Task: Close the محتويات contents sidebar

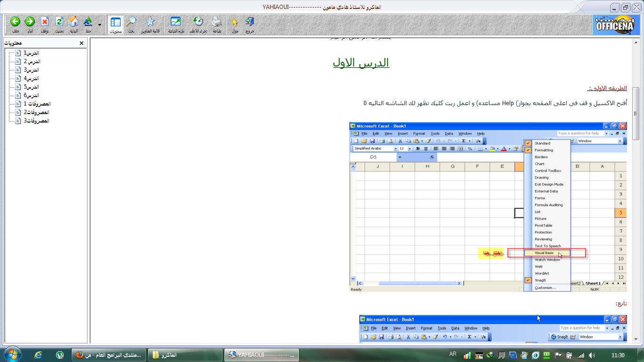Action: (82, 43)
